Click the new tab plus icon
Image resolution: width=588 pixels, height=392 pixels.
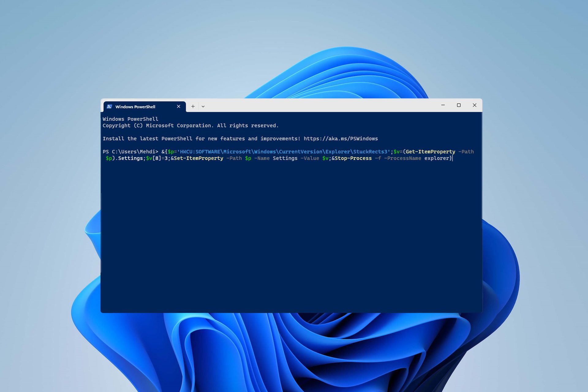(x=193, y=106)
